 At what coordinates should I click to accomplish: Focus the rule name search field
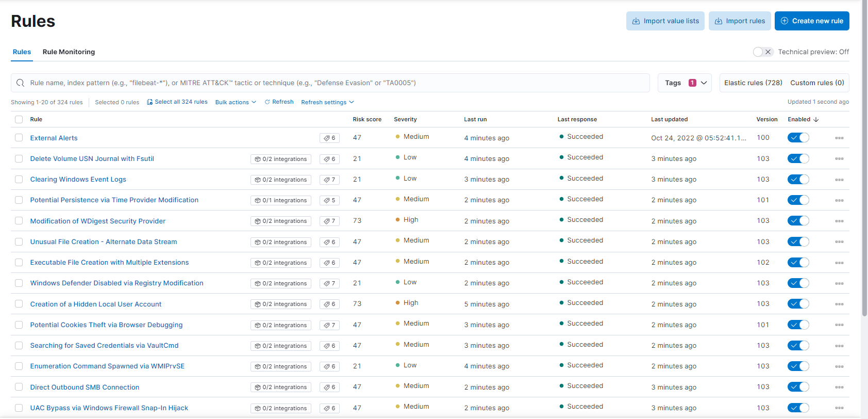click(x=330, y=83)
